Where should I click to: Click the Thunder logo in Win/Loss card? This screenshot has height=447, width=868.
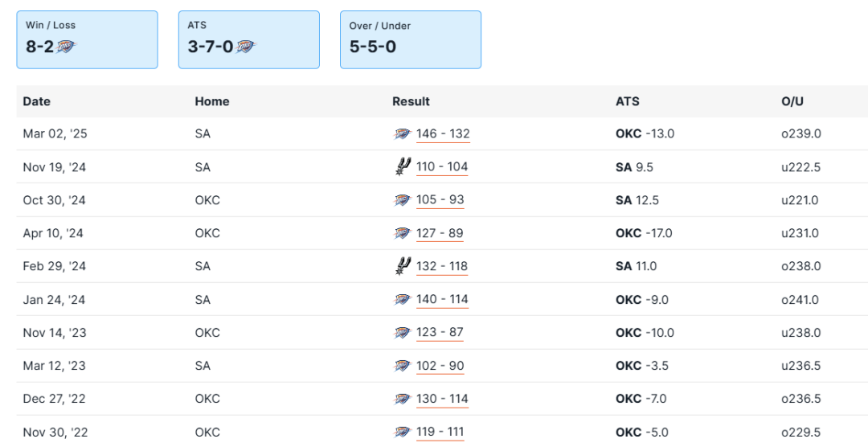pyautogui.click(x=67, y=47)
